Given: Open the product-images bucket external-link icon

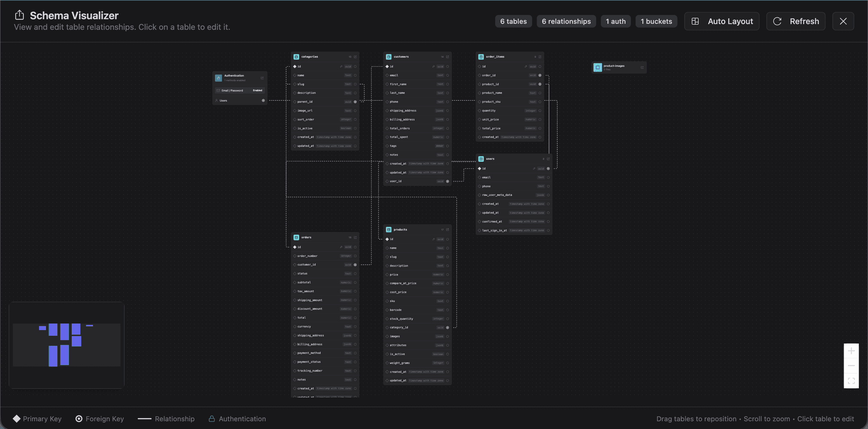Looking at the screenshot, I should (x=642, y=67).
